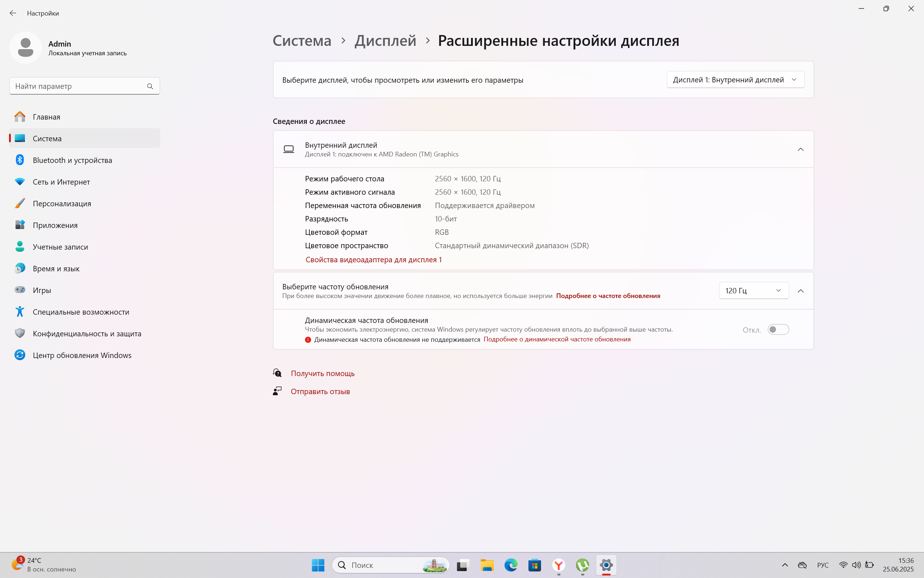Open Игры section
This screenshot has width=924, height=578.
point(84,290)
